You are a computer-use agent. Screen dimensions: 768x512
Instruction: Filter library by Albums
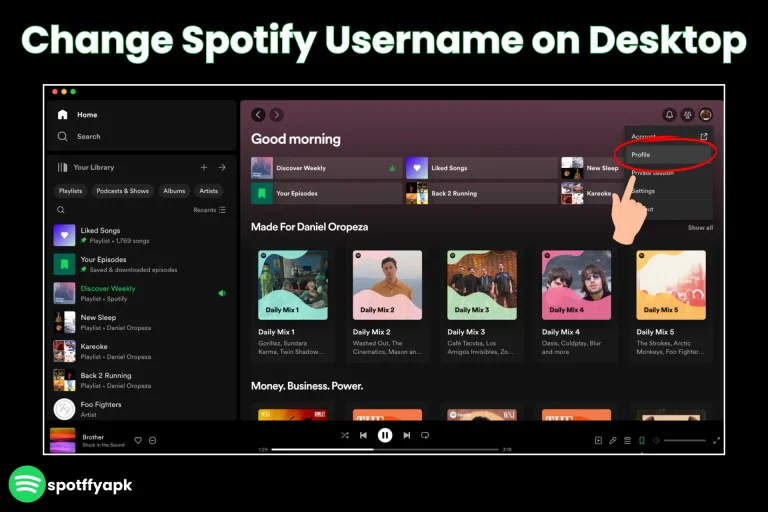(174, 191)
